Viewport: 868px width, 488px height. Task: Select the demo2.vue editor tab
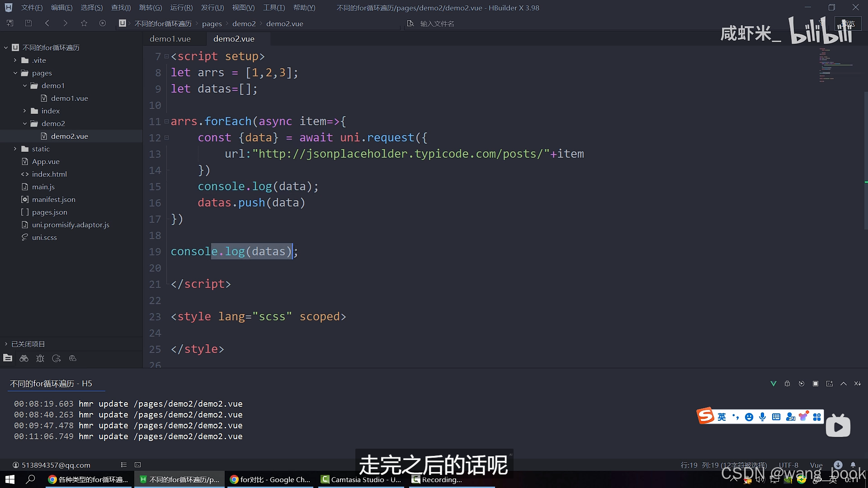click(x=234, y=39)
